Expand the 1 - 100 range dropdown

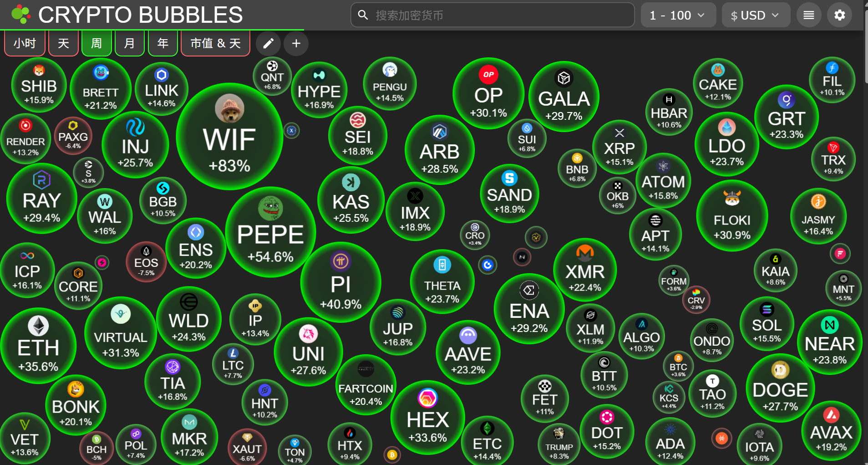click(x=678, y=15)
